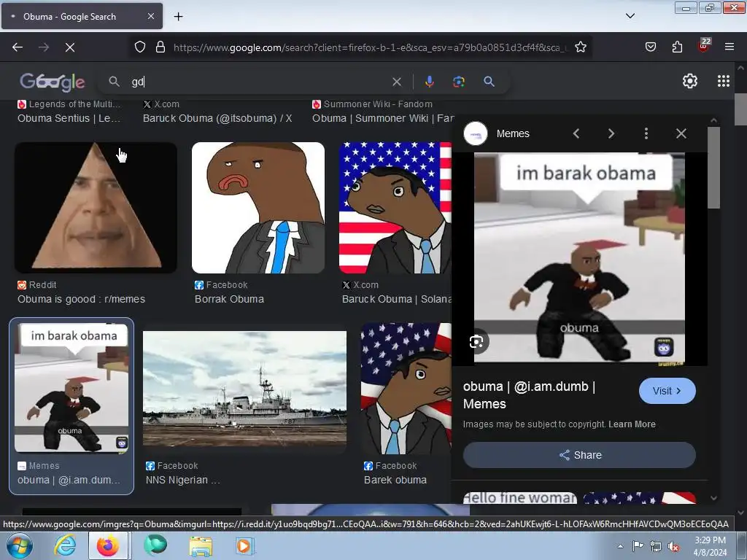Show hidden system tray icons
This screenshot has height=560, width=747.
tap(620, 546)
